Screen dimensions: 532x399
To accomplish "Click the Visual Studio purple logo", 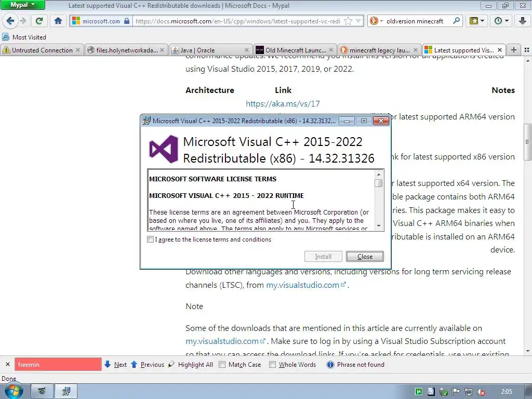I will tap(164, 149).
